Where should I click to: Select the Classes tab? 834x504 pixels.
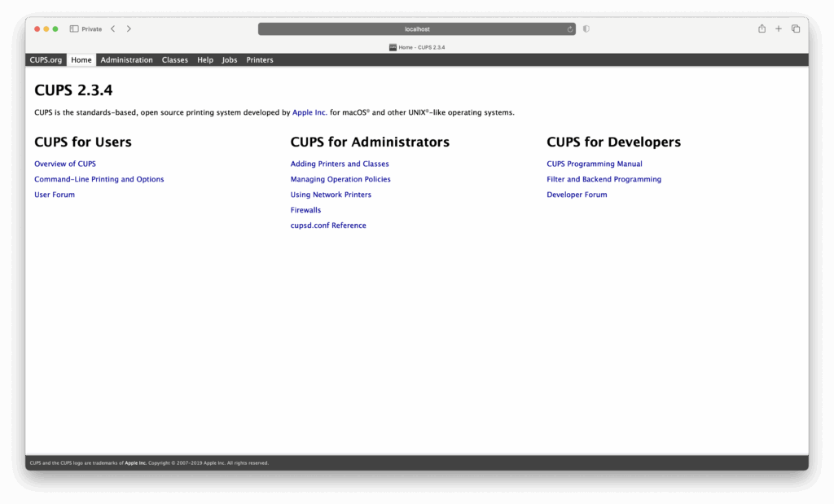click(174, 60)
